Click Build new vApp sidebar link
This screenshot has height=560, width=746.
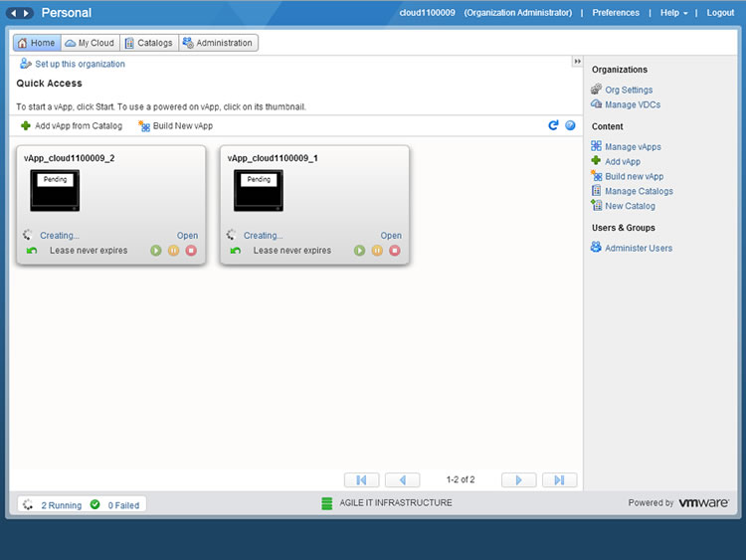pyautogui.click(x=635, y=176)
